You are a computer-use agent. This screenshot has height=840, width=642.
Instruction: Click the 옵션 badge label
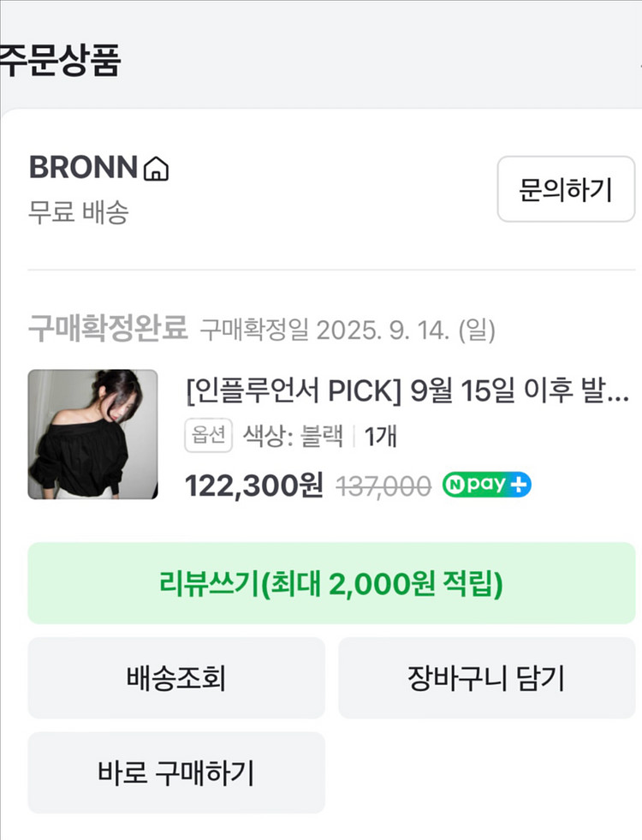(208, 437)
